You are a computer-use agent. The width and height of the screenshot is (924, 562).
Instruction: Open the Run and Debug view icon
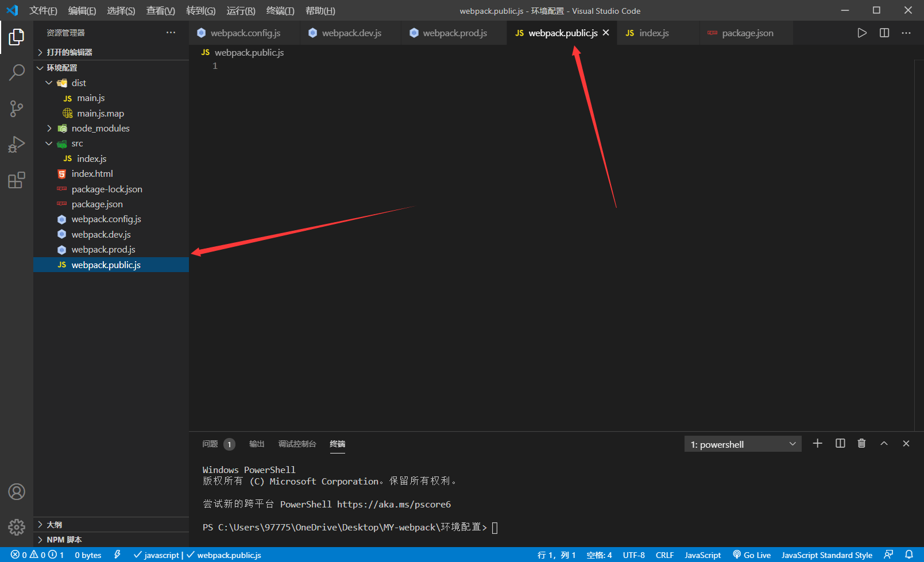[x=17, y=144]
